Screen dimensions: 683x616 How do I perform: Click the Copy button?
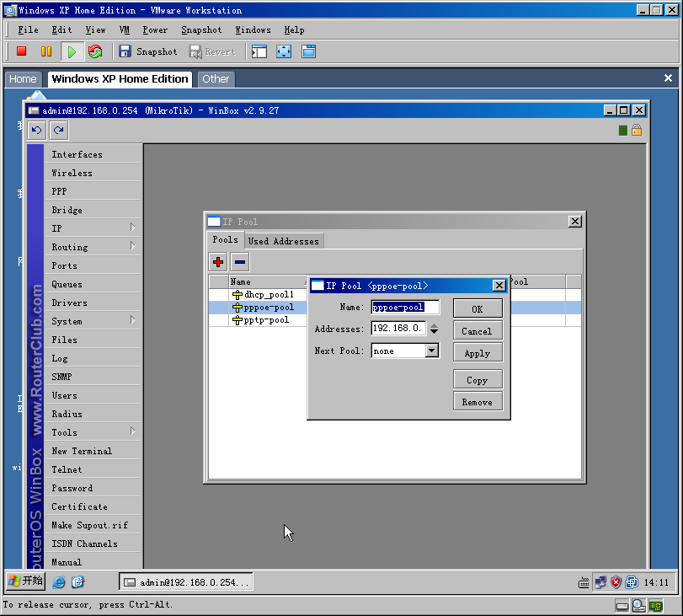tap(478, 380)
